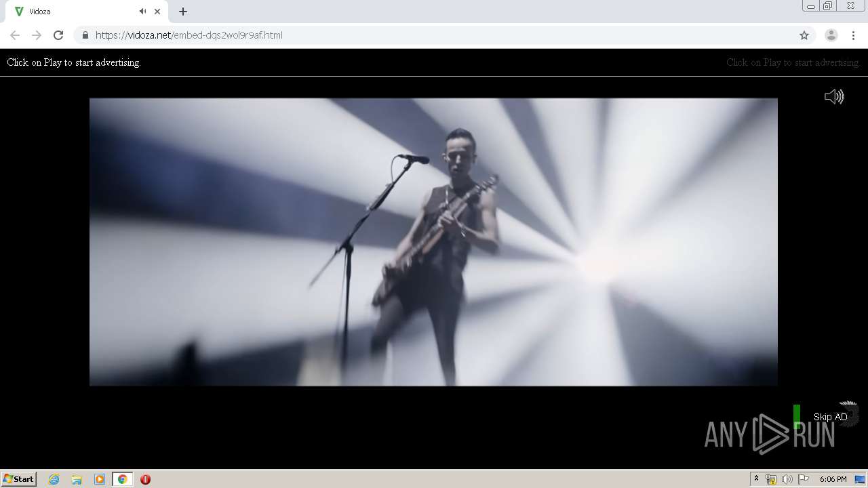The image size is (868, 488).
Task: Click the 6:06 PM clock
Action: [x=833, y=479]
